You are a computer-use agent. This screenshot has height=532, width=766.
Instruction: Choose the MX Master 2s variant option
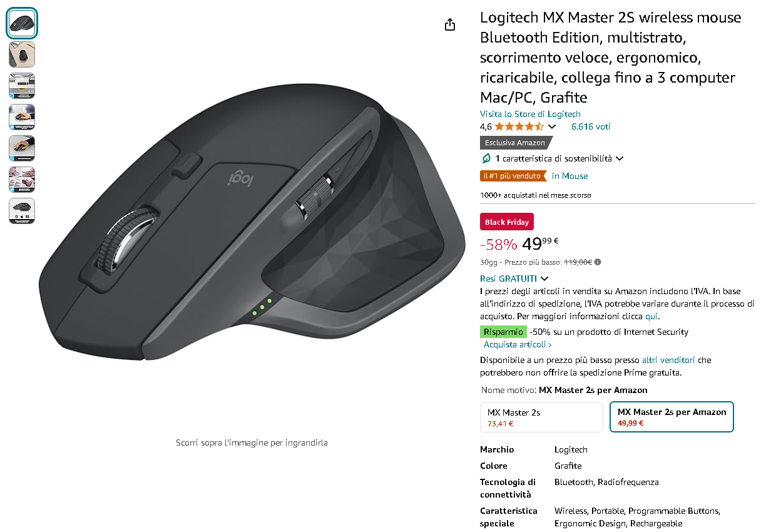[541, 417]
